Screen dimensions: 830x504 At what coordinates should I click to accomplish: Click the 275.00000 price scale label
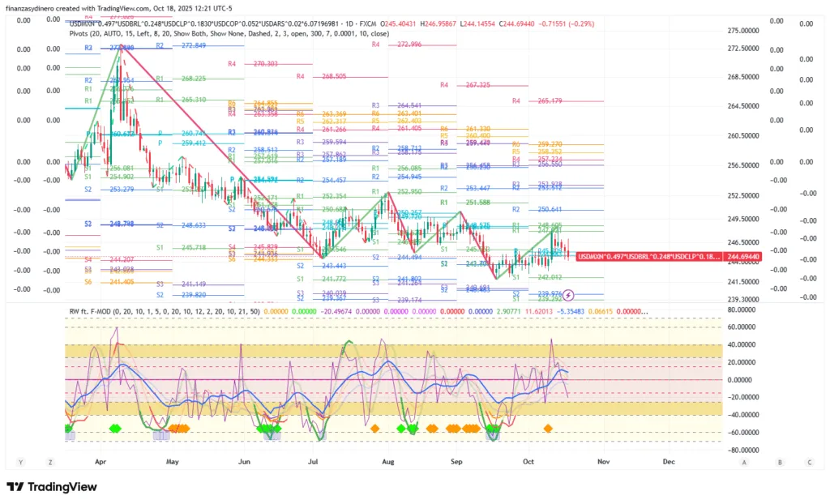click(744, 31)
